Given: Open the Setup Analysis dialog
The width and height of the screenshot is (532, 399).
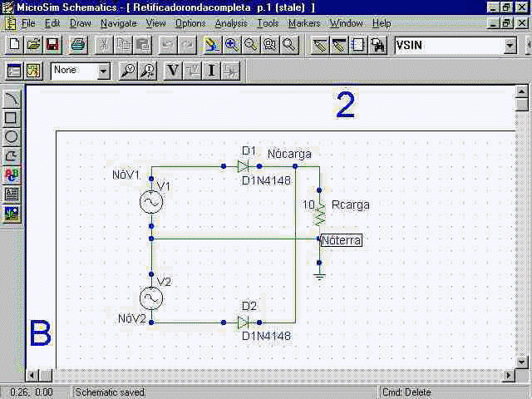Looking at the screenshot, I should 13,71.
